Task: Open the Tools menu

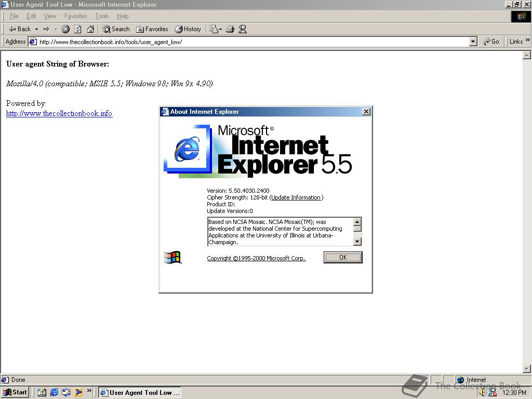Action: point(102,16)
